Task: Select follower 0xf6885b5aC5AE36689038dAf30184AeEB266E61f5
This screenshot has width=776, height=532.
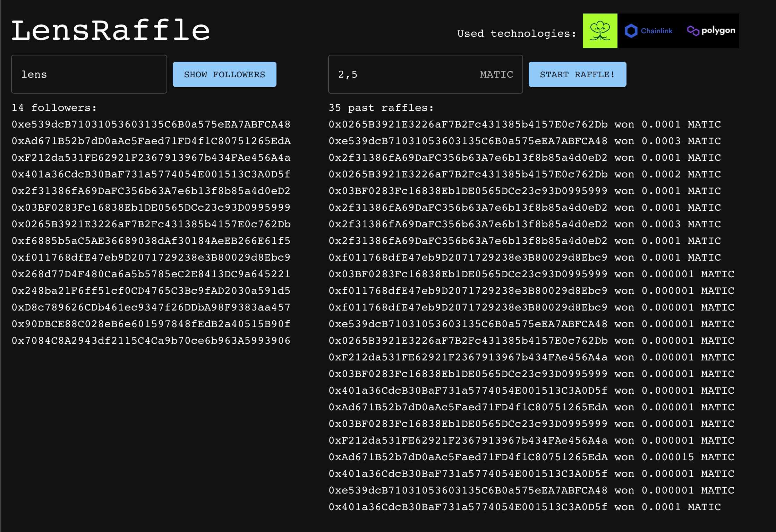Action: [x=151, y=241]
